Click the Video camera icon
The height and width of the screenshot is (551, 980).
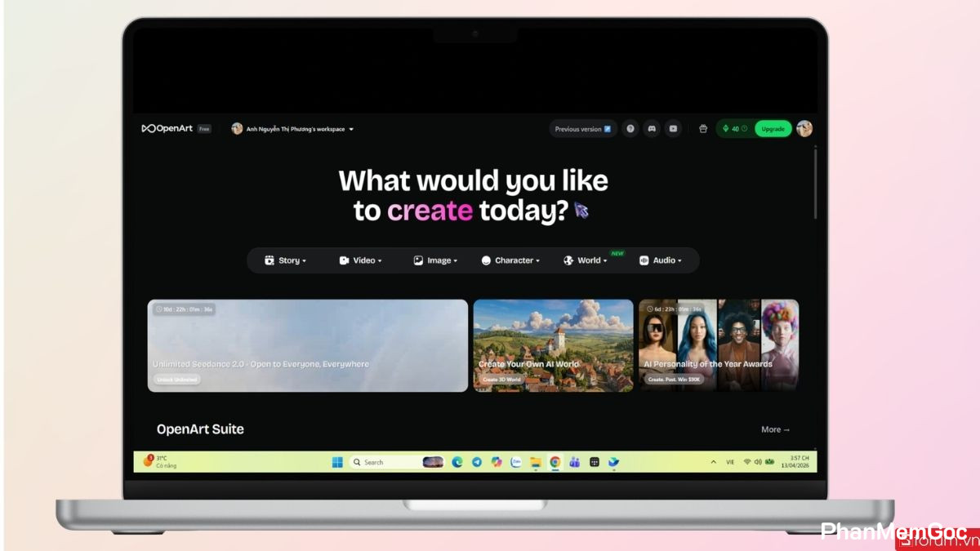pos(345,260)
